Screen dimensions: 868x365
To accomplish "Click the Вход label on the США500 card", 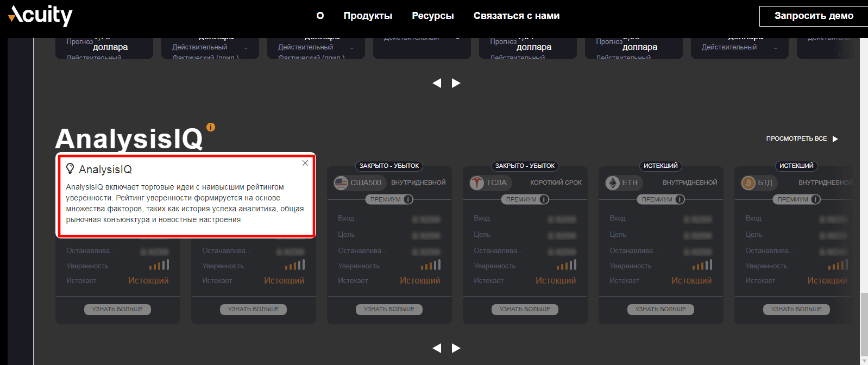I will click(x=346, y=218).
